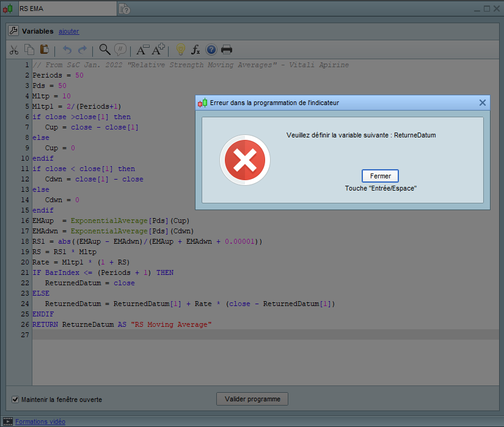
Task: Open the blue help question icon
Action: coord(211,50)
